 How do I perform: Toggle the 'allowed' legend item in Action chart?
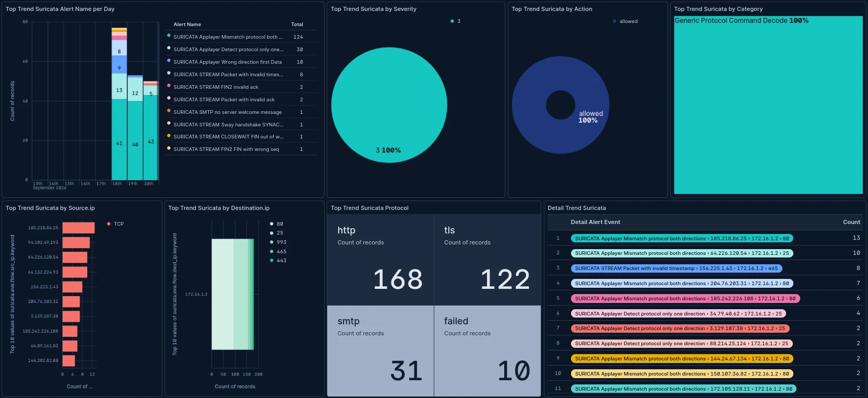625,21
